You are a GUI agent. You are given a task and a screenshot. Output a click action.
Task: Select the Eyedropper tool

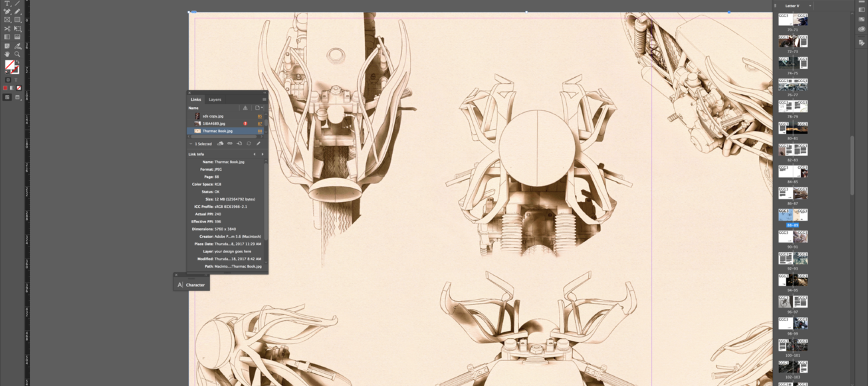click(17, 46)
